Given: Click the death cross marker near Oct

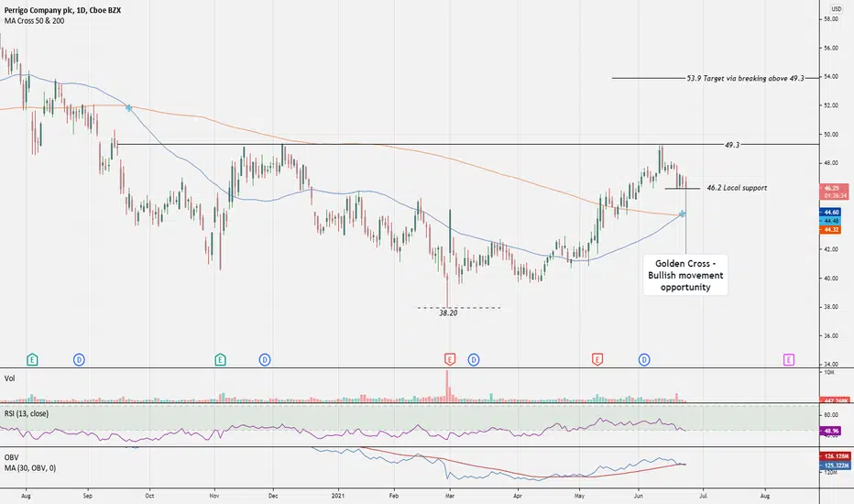Looking at the screenshot, I should click(128, 108).
